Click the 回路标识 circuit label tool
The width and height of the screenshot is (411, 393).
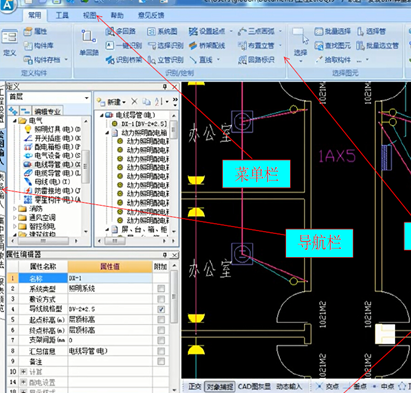click(x=256, y=60)
